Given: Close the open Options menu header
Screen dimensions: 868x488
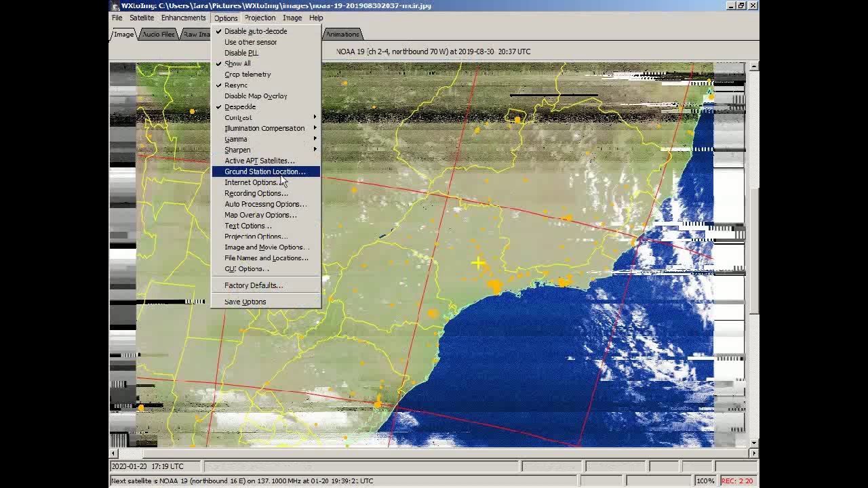Looking at the screenshot, I should [x=226, y=18].
